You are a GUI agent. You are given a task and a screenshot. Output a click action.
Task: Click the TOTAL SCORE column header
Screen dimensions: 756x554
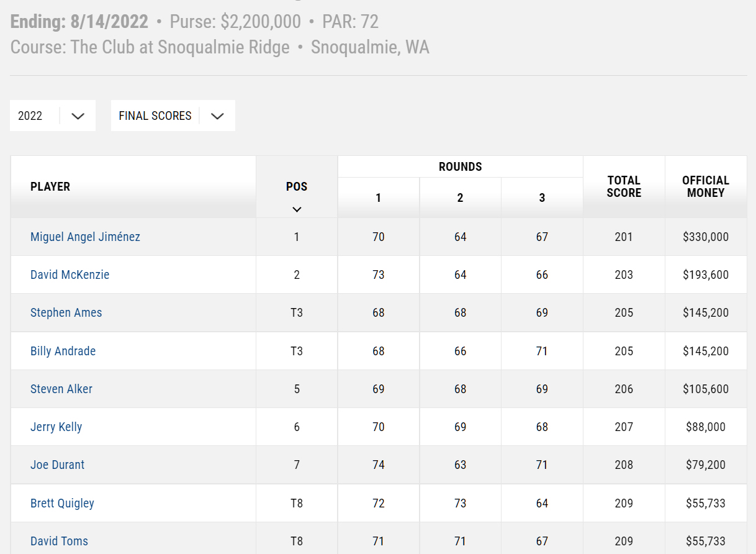tap(624, 186)
